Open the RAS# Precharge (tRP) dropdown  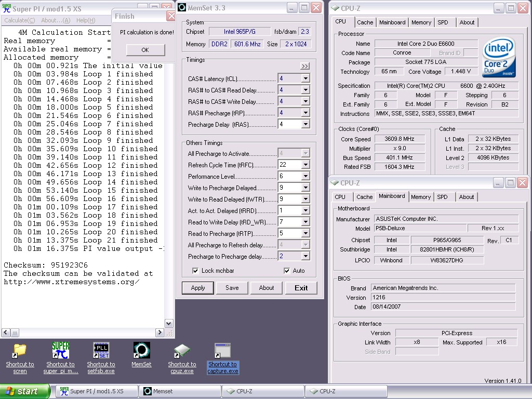coord(305,113)
